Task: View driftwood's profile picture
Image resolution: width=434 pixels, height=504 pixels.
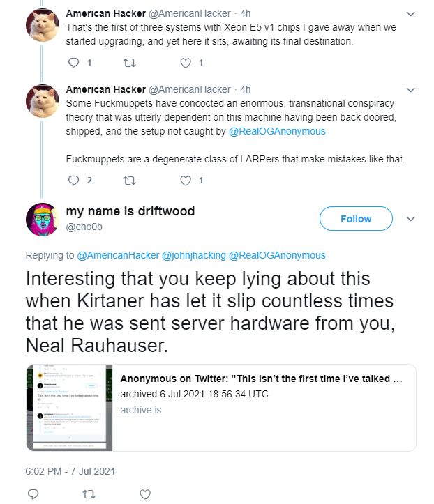Action: pyautogui.click(x=43, y=219)
